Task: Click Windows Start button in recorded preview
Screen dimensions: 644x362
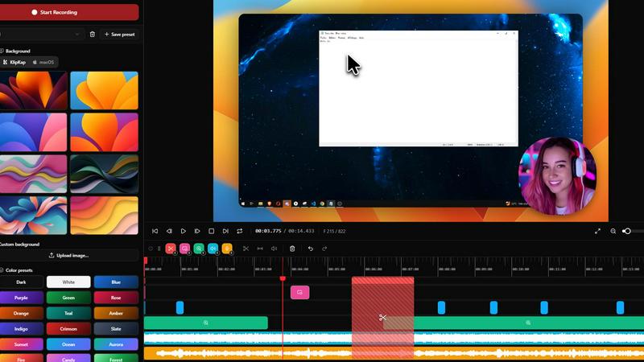Action: (243, 204)
